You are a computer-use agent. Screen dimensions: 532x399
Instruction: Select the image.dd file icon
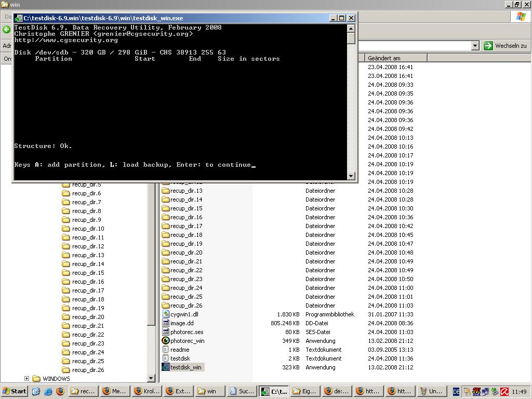[166, 323]
